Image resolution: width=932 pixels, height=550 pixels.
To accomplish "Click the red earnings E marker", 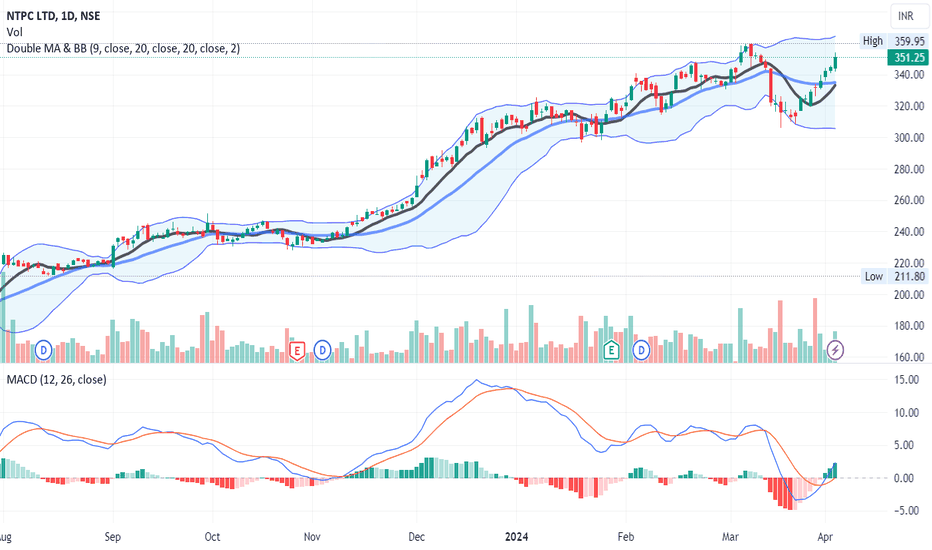I will pyautogui.click(x=297, y=350).
